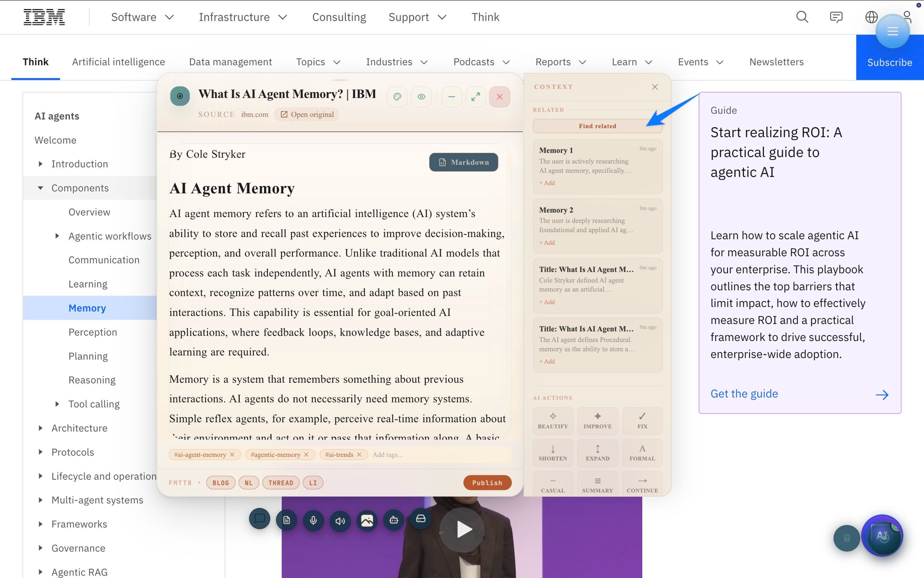Go to the Consulting menu item

coord(339,17)
